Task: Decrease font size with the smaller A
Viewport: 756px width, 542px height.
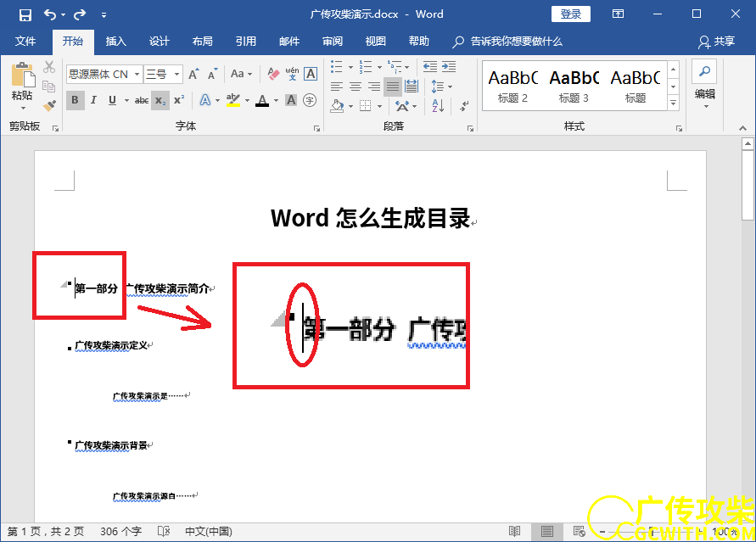Action: (x=212, y=74)
